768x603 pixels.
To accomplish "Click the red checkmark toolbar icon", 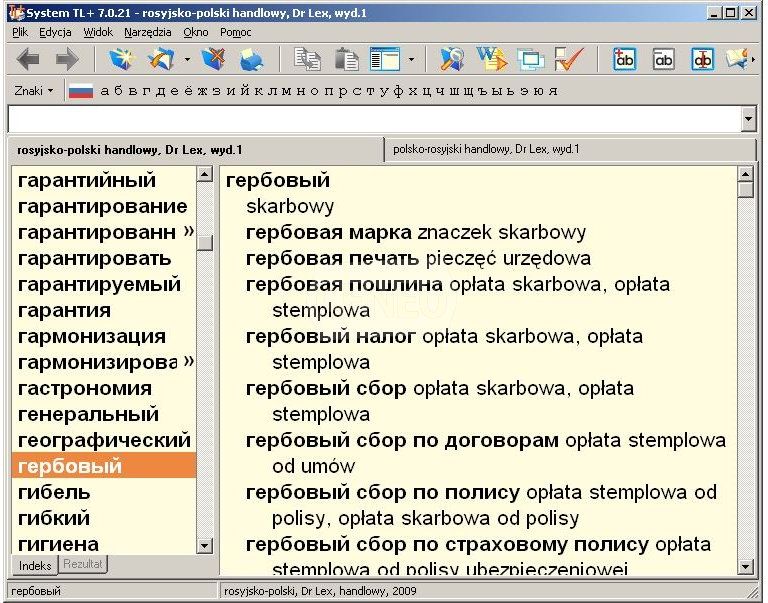I will [x=569, y=60].
